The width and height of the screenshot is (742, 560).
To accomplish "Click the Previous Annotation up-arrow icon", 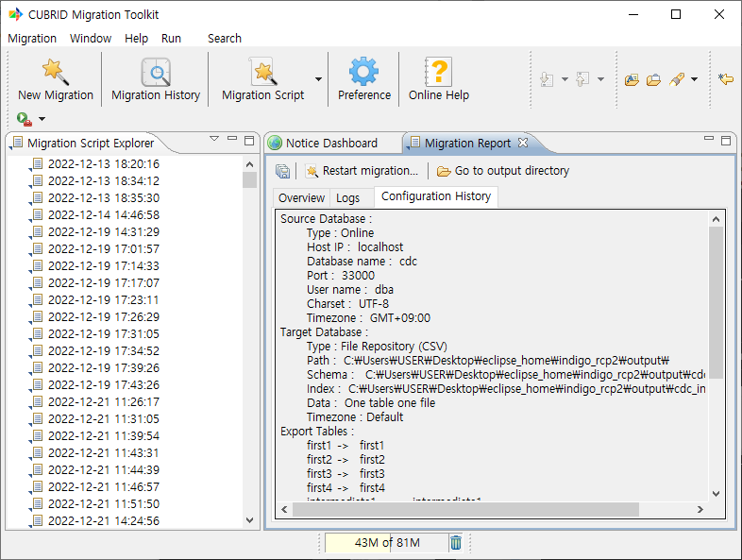I will [x=582, y=79].
